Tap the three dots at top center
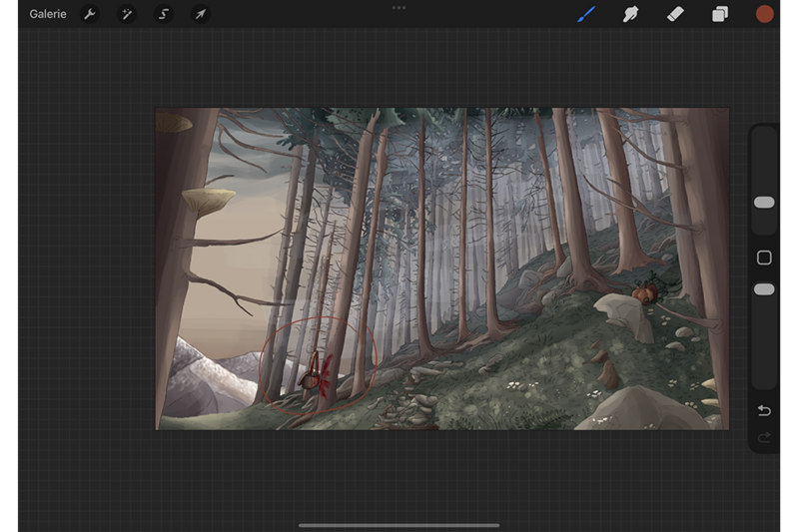 pyautogui.click(x=399, y=8)
